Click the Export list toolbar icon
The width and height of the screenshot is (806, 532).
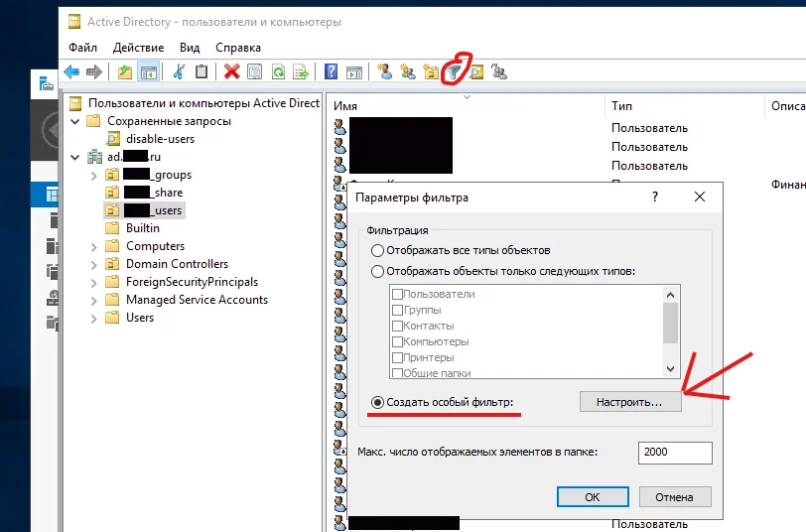point(300,72)
